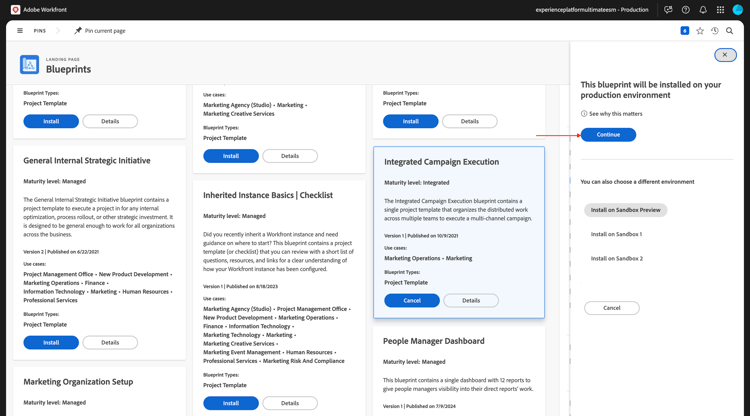Click 'Maturity level: Integrated' text
750x416 pixels.
point(417,183)
